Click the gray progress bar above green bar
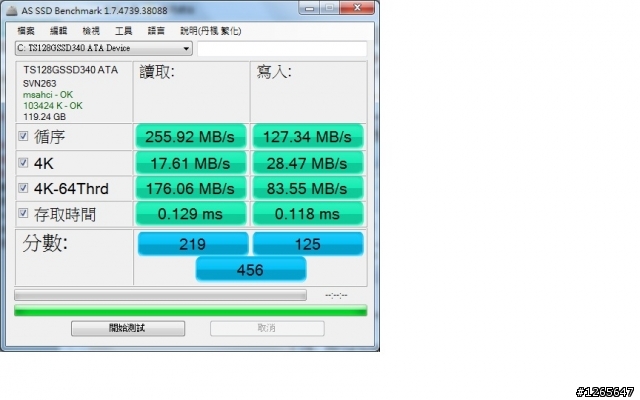This screenshot has width=640, height=400. point(160,295)
